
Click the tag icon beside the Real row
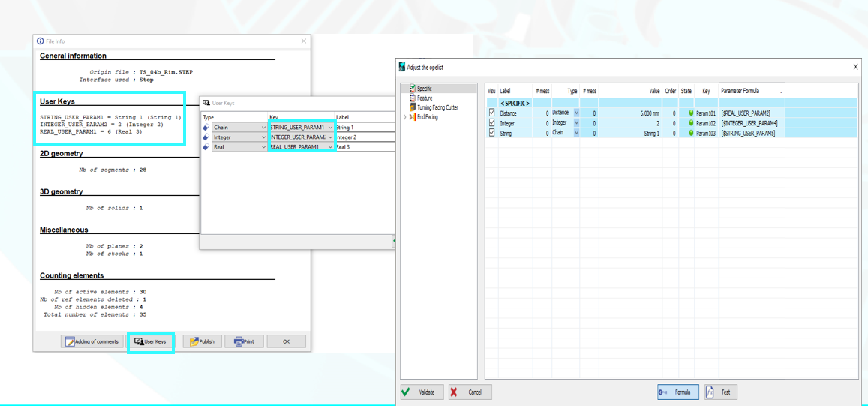(x=206, y=147)
